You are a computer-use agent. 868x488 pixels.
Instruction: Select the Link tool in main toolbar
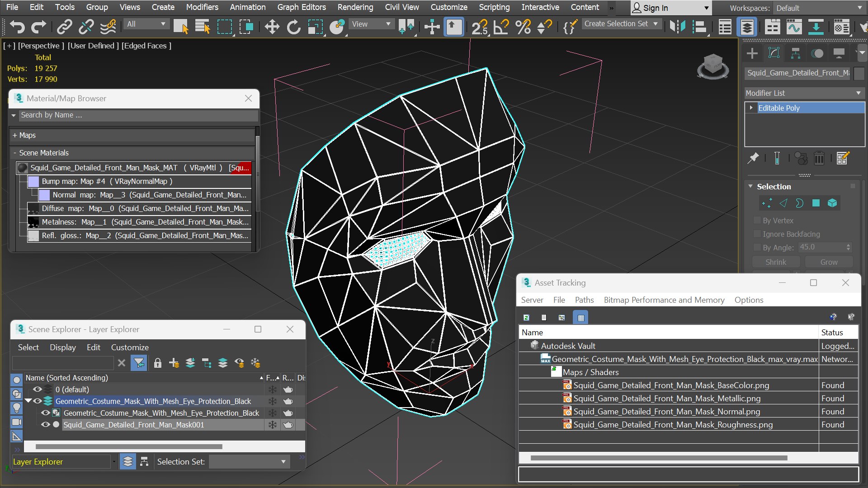click(x=65, y=27)
